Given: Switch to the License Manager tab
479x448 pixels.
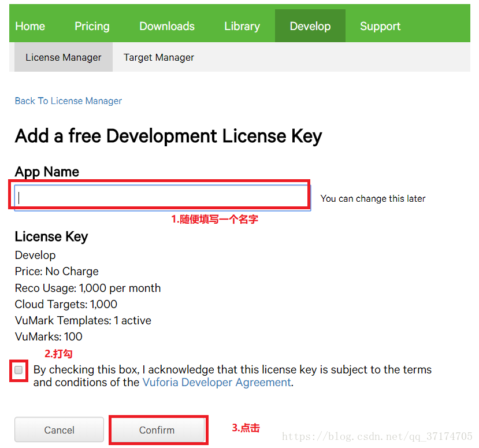Looking at the screenshot, I should [x=64, y=57].
